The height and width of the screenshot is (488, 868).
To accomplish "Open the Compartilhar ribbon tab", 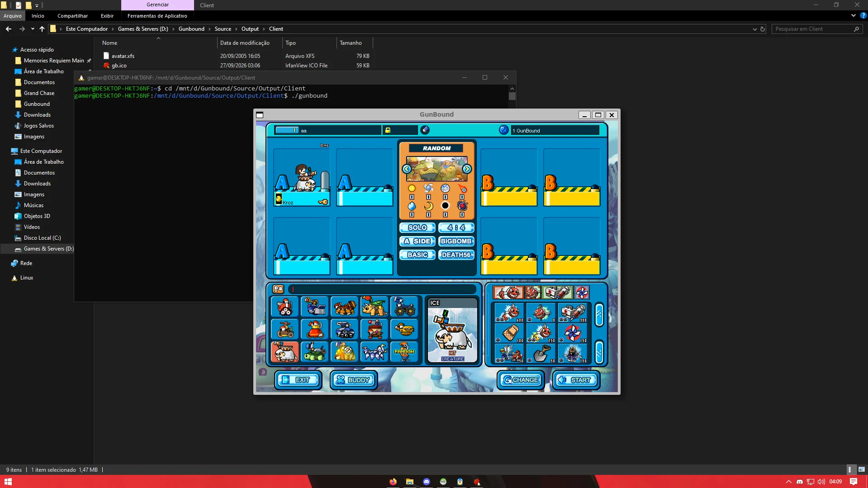I will pyautogui.click(x=72, y=16).
